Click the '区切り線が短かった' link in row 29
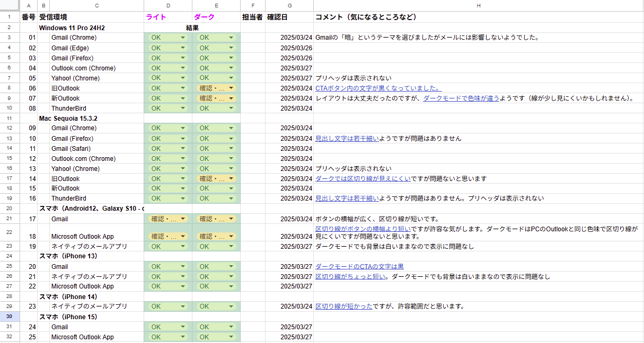This screenshot has height=343, width=644. (x=343, y=306)
